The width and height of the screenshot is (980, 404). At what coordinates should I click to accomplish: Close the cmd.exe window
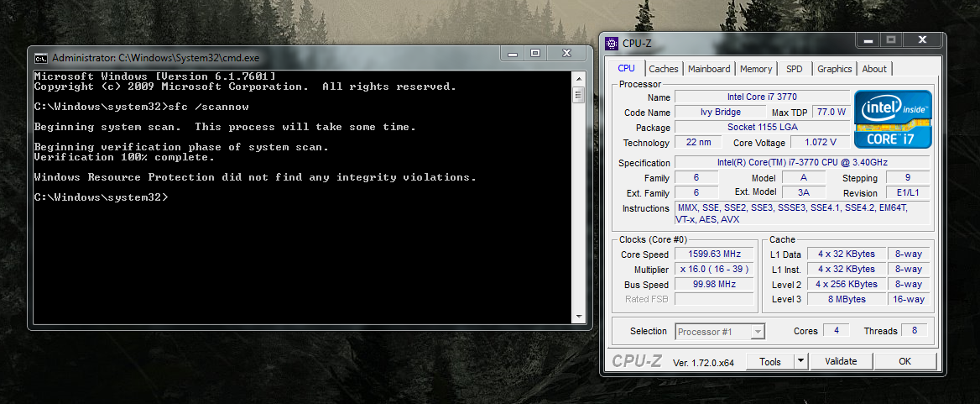click(x=566, y=54)
